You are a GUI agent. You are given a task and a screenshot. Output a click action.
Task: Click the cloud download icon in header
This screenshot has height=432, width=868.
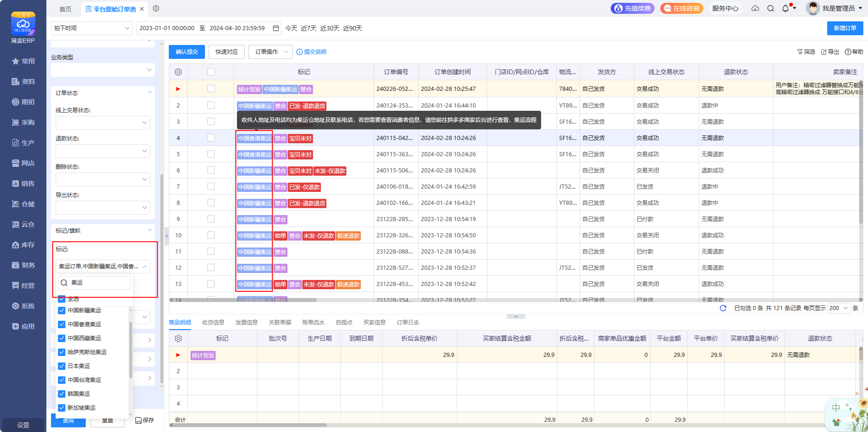[755, 8]
